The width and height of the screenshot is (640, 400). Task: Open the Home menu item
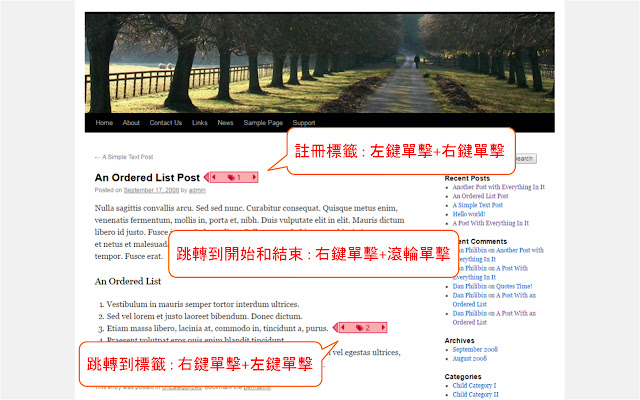[104, 122]
